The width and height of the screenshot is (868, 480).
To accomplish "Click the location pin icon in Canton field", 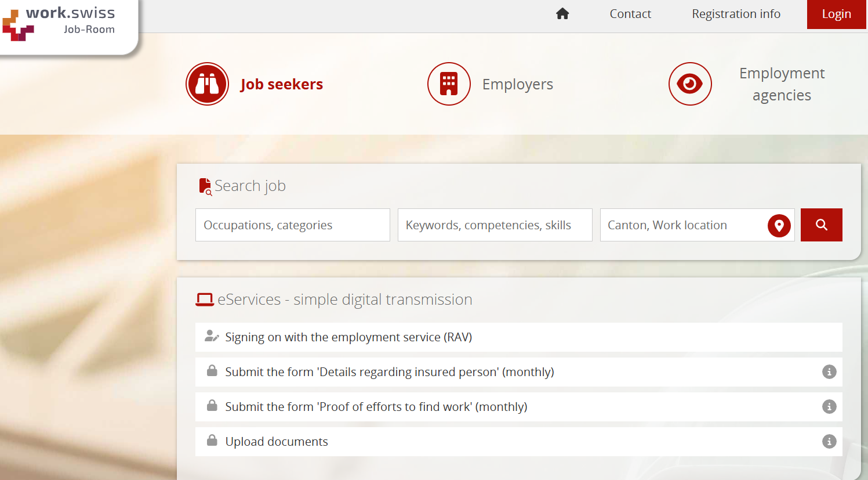I will point(779,225).
